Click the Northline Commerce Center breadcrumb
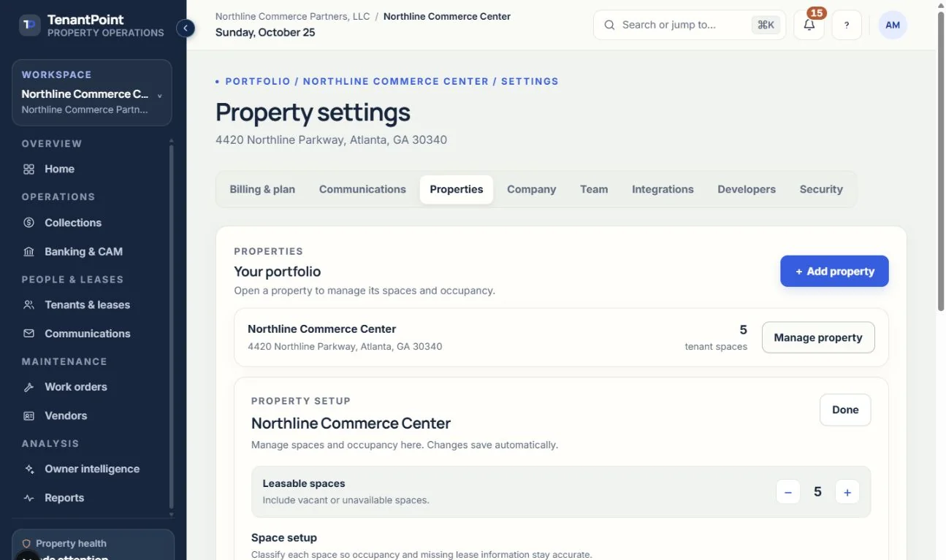Viewport: 946px width, 560px height. tap(447, 16)
